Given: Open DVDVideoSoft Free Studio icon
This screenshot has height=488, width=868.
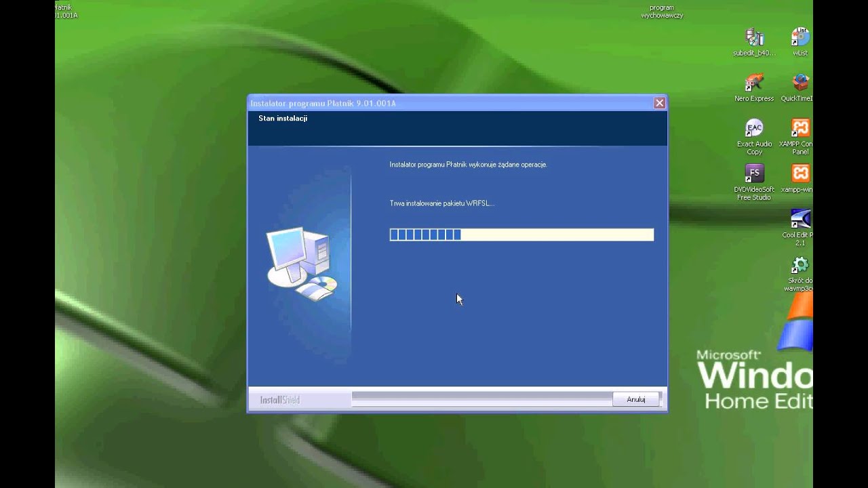Looking at the screenshot, I should point(754,182).
